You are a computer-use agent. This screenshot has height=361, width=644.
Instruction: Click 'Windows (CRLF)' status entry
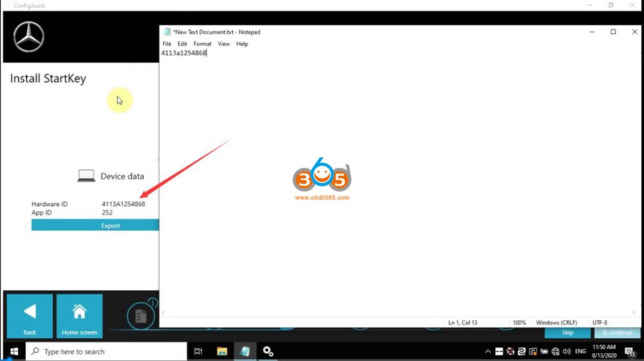556,322
